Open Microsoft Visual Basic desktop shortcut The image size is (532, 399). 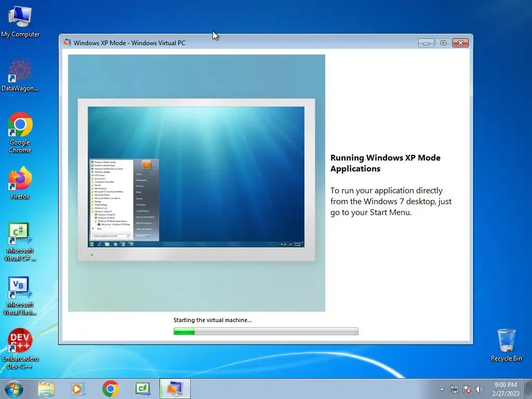[x=20, y=296]
